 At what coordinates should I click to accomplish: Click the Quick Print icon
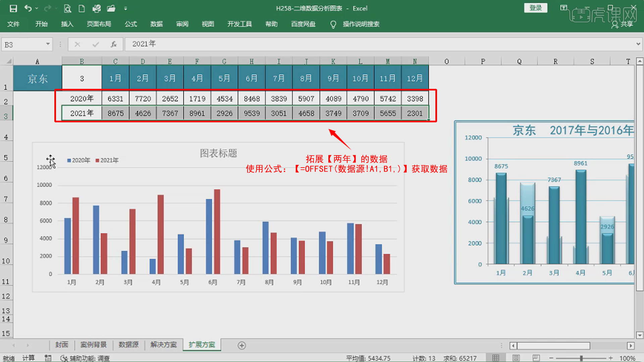coord(96,8)
